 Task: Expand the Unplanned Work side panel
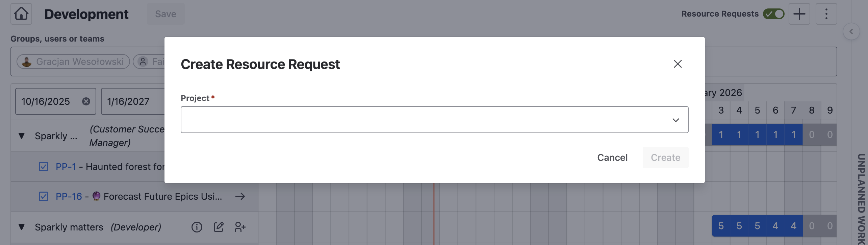click(x=851, y=32)
